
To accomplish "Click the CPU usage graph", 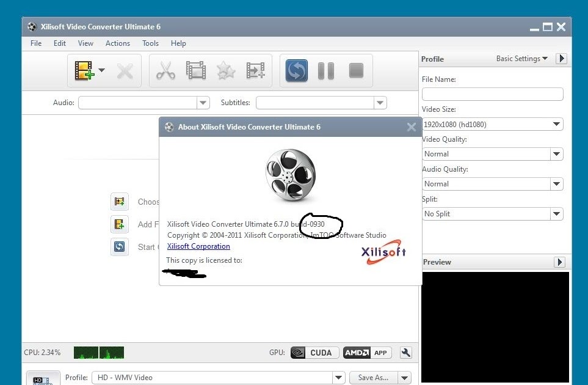I will 99,353.
